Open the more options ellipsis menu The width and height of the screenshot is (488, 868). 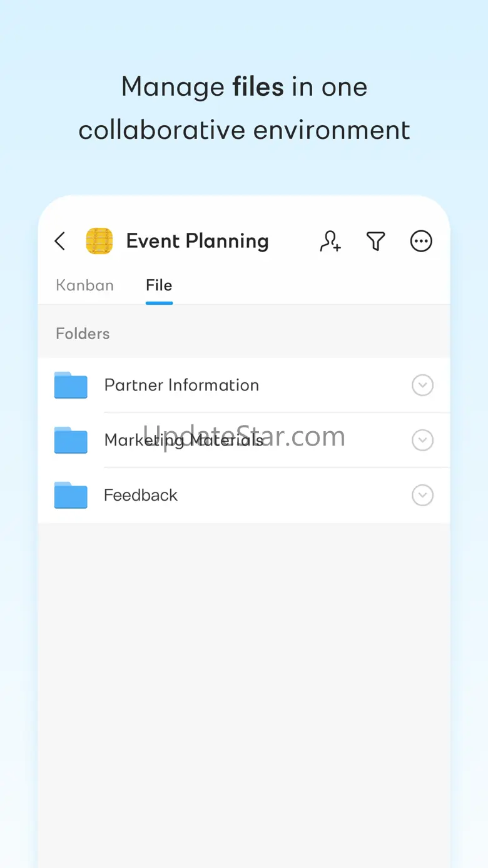[x=421, y=241]
